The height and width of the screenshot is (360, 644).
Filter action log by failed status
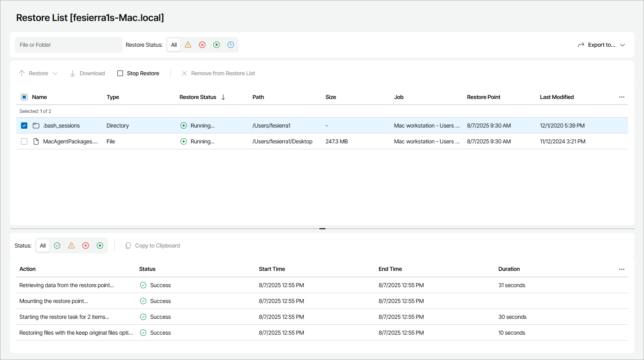coord(86,246)
